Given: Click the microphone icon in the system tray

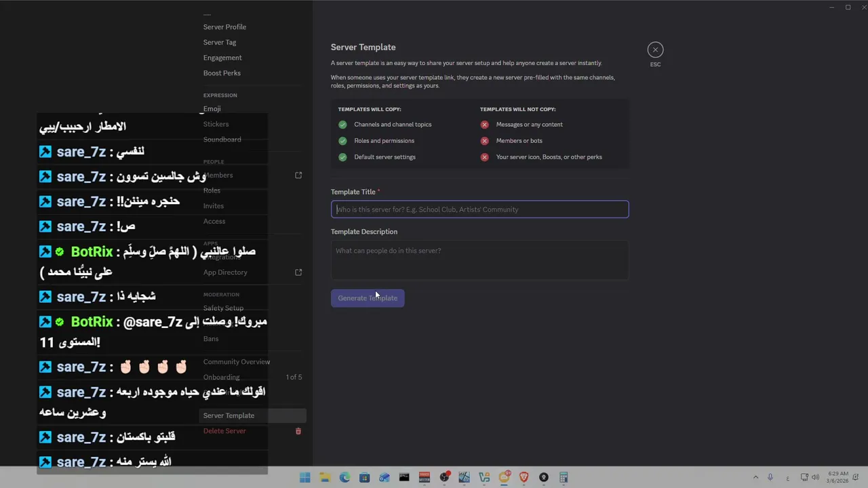Looking at the screenshot, I should [770, 477].
